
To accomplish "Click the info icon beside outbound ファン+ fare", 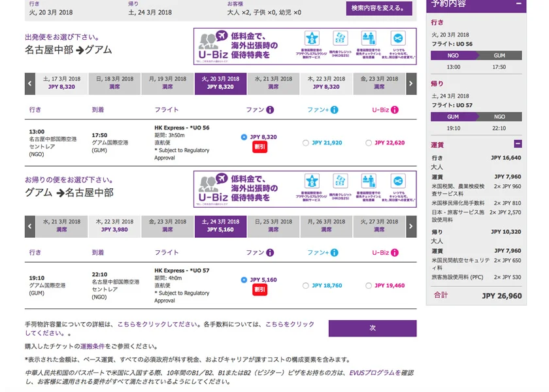I will [334, 110].
